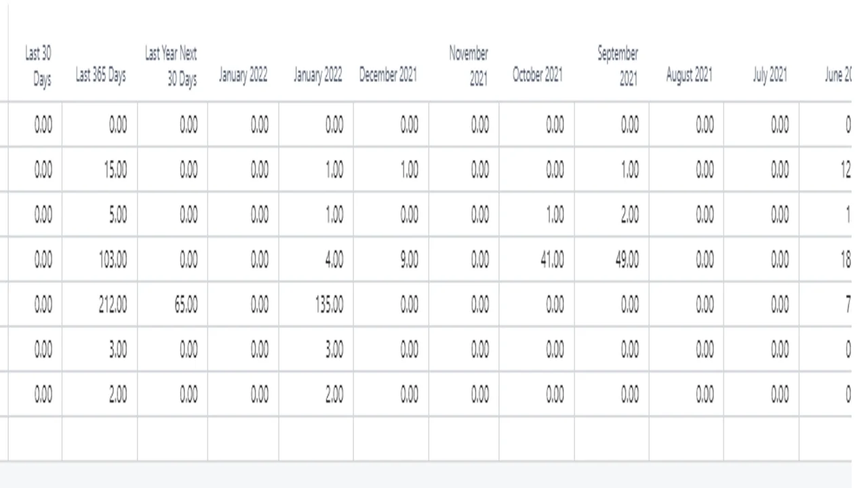The height and width of the screenshot is (488, 868).
Task: Click the Last 30 Days column header
Action: (x=39, y=66)
